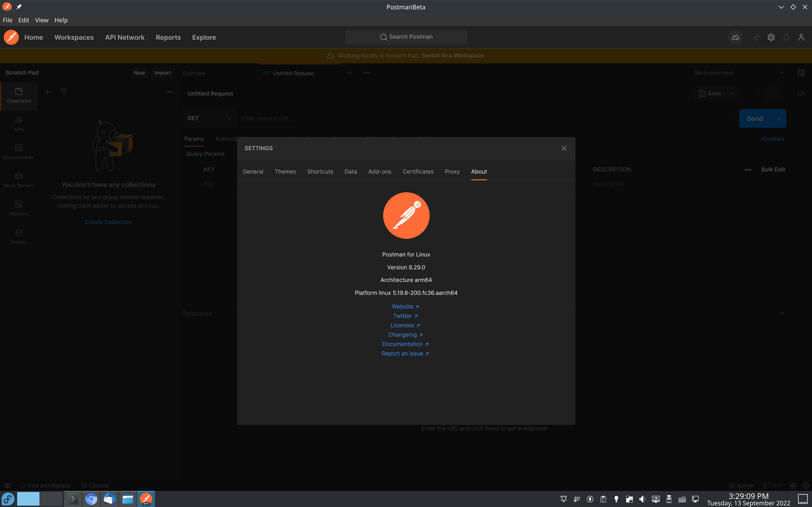Image resolution: width=812 pixels, height=507 pixels.
Task: Open the Environments panel
Action: (19, 152)
